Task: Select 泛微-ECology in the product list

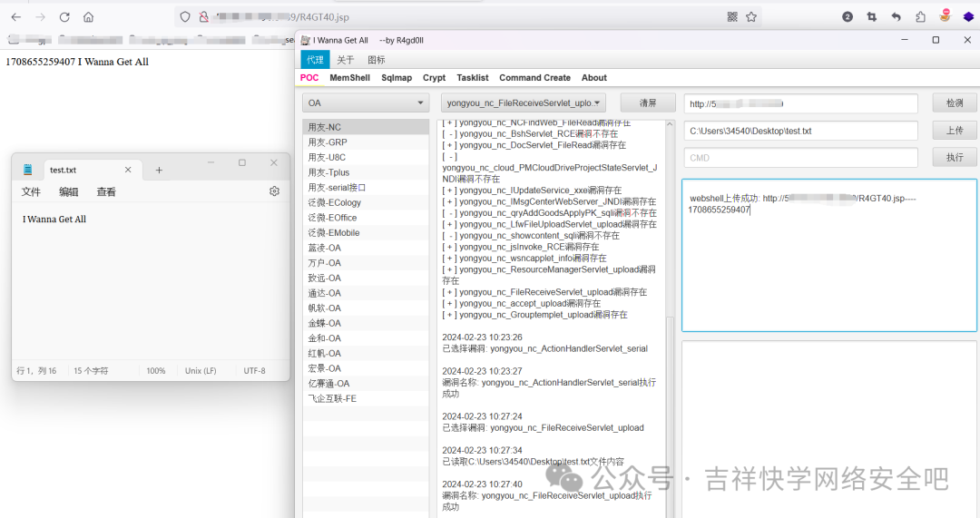Action: tap(366, 202)
